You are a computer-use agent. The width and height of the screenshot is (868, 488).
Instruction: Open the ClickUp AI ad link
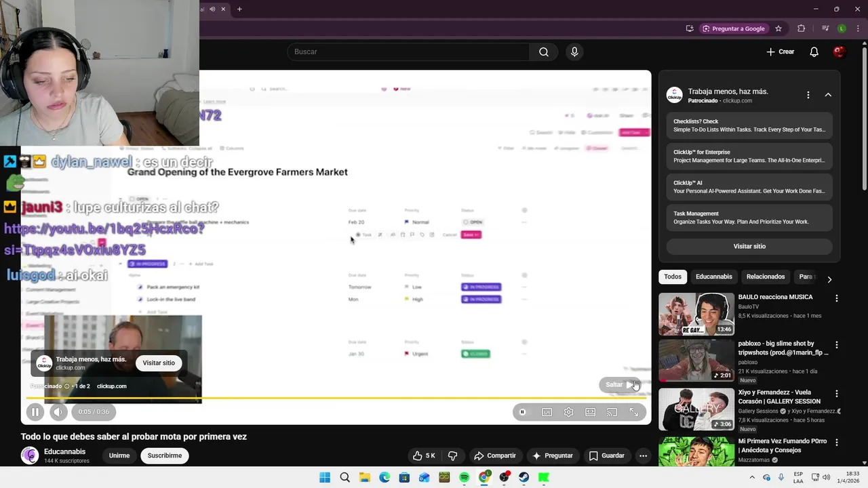[x=749, y=187]
